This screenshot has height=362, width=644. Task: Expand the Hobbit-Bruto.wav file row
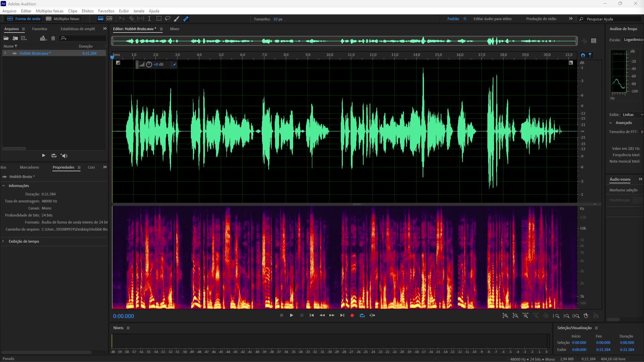point(5,53)
